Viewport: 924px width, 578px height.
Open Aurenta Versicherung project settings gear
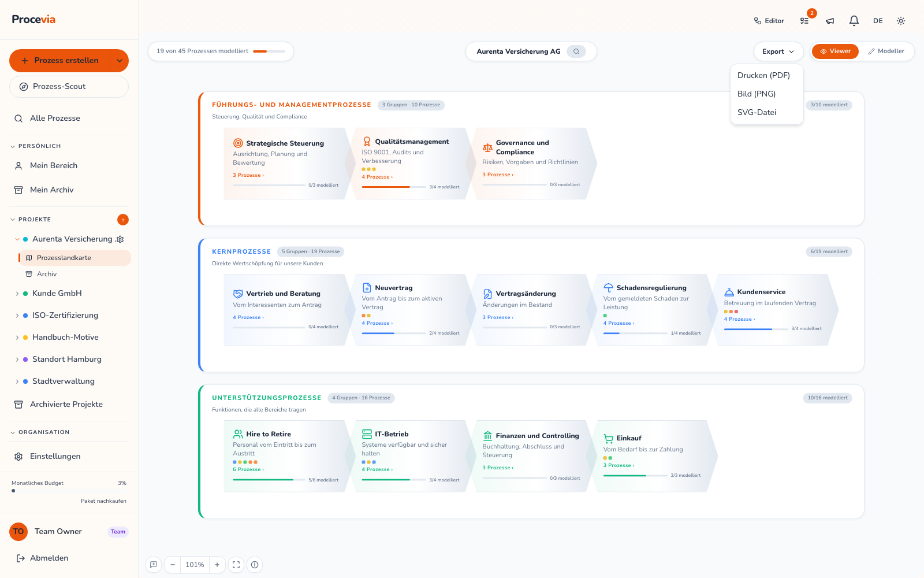[120, 239]
